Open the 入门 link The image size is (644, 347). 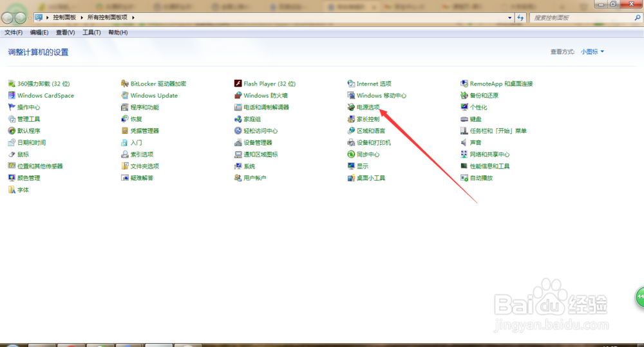137,143
